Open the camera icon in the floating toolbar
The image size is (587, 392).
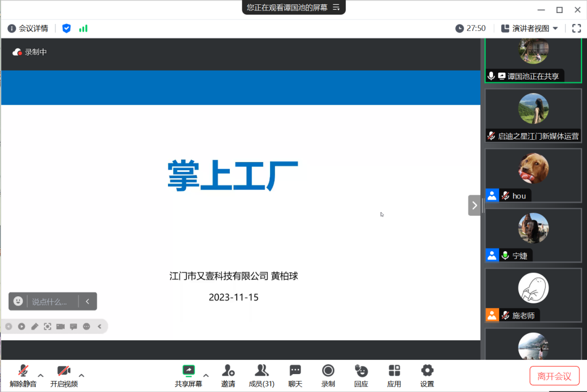[60, 326]
